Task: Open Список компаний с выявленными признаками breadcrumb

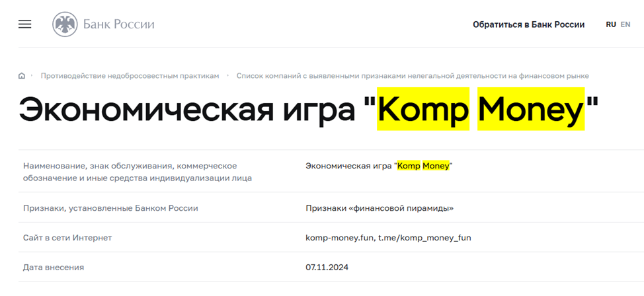Action: click(413, 76)
